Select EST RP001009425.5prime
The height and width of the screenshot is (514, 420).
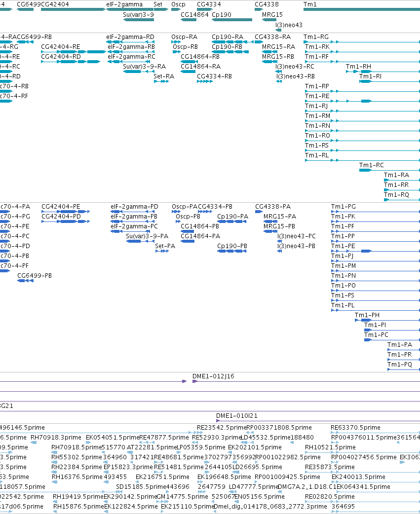click(x=287, y=477)
